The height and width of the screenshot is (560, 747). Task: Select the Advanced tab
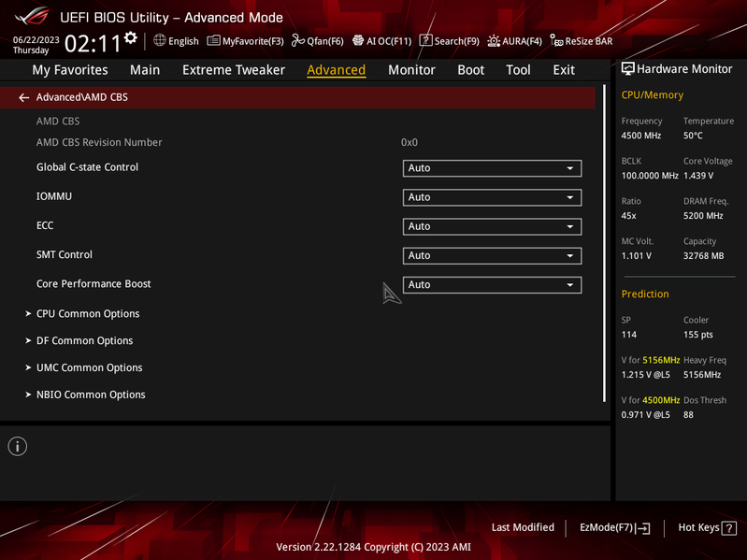[x=337, y=70]
